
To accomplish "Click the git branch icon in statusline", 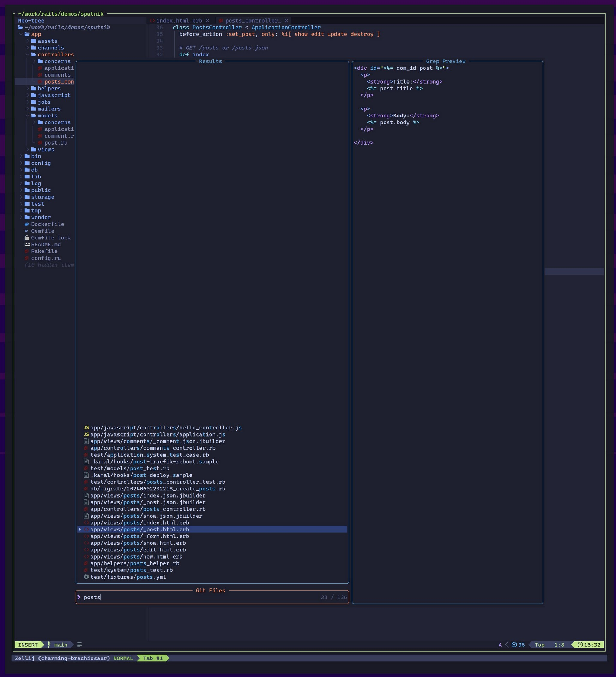I will pos(49,645).
